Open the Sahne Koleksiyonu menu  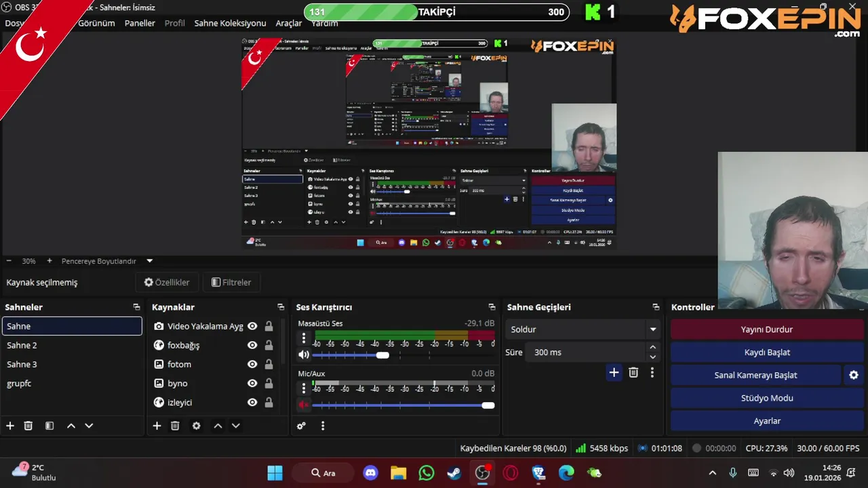point(230,23)
